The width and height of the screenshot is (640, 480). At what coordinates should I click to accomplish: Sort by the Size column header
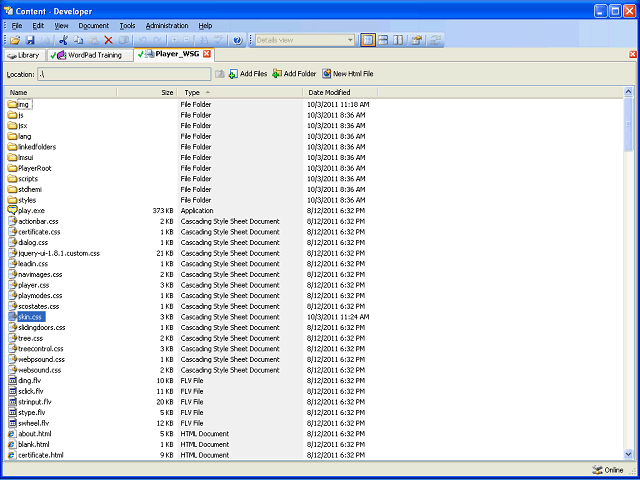coord(147,93)
